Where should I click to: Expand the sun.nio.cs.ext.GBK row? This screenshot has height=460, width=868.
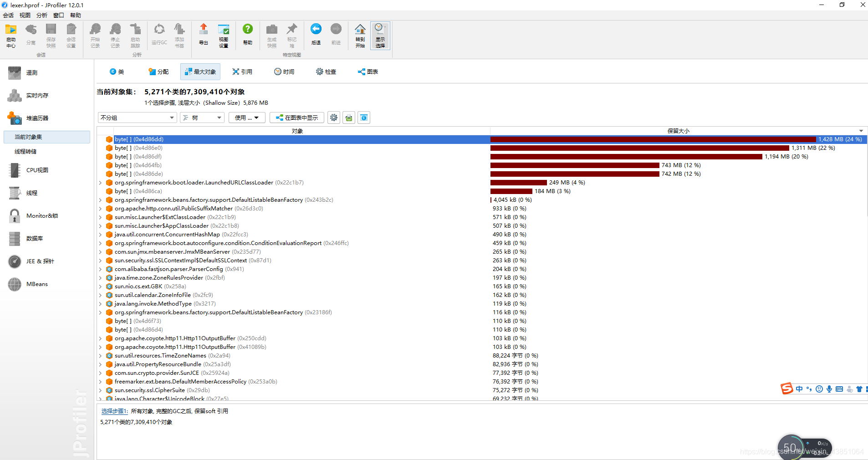click(100, 286)
